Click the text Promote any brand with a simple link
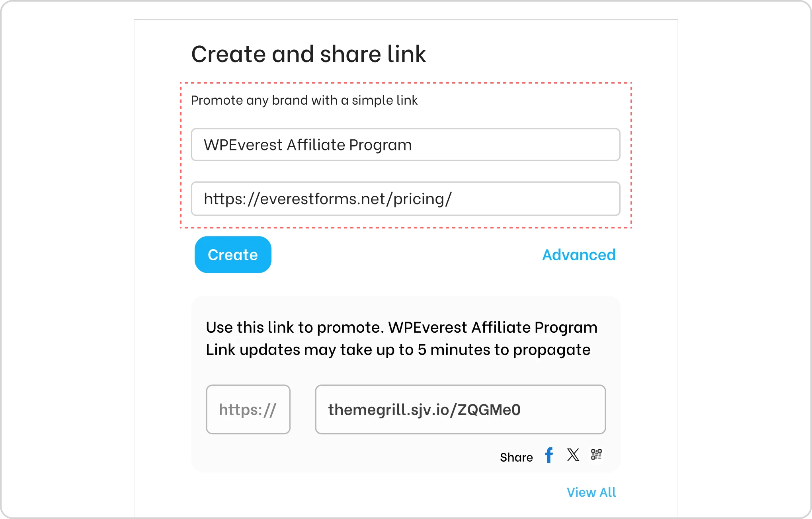The image size is (812, 519). pyautogui.click(x=304, y=100)
